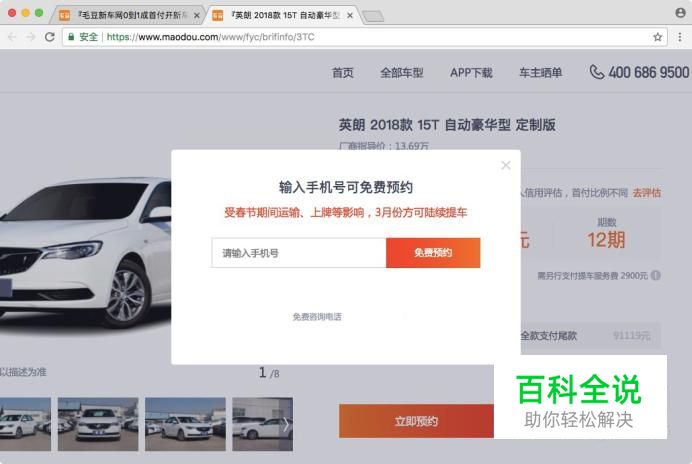Switch to the 毛豆新车网 tab
Screen dimensions: 692x464
click(128, 15)
